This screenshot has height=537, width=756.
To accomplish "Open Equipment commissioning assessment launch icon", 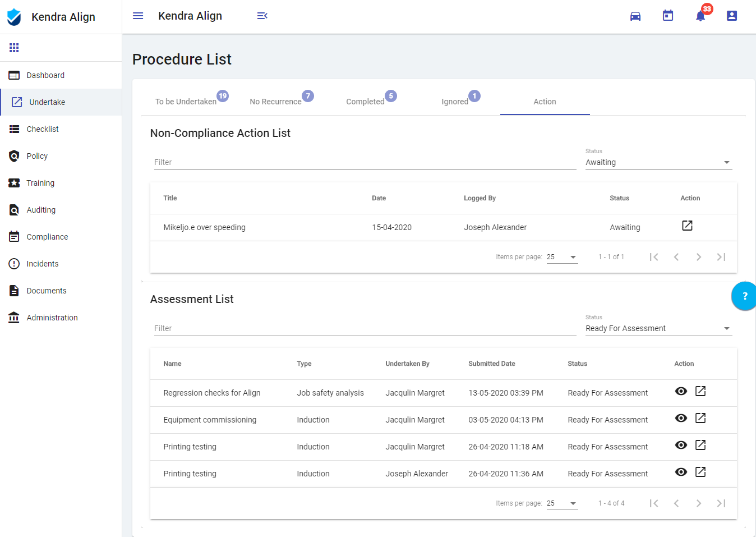I will (x=700, y=418).
